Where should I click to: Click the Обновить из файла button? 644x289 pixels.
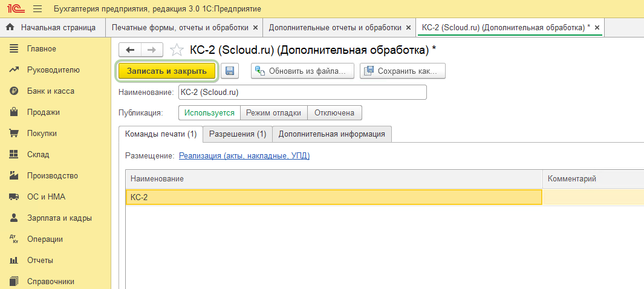pyautogui.click(x=303, y=71)
